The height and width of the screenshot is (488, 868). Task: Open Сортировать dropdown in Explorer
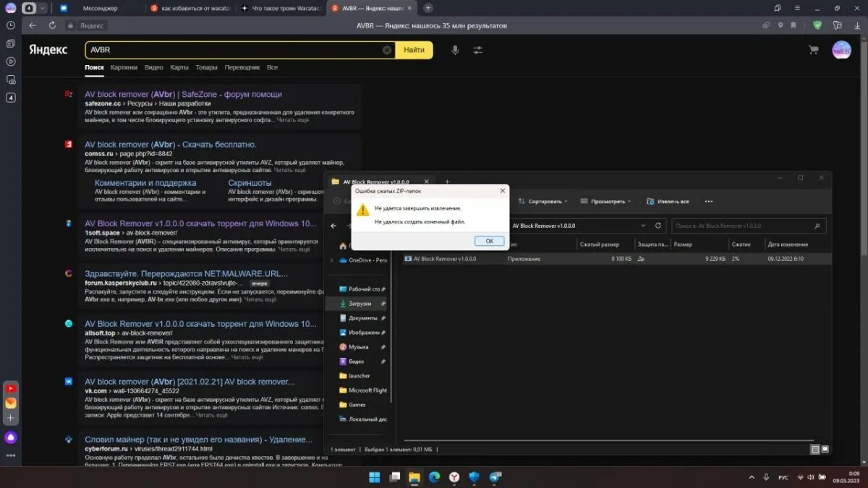pos(542,201)
